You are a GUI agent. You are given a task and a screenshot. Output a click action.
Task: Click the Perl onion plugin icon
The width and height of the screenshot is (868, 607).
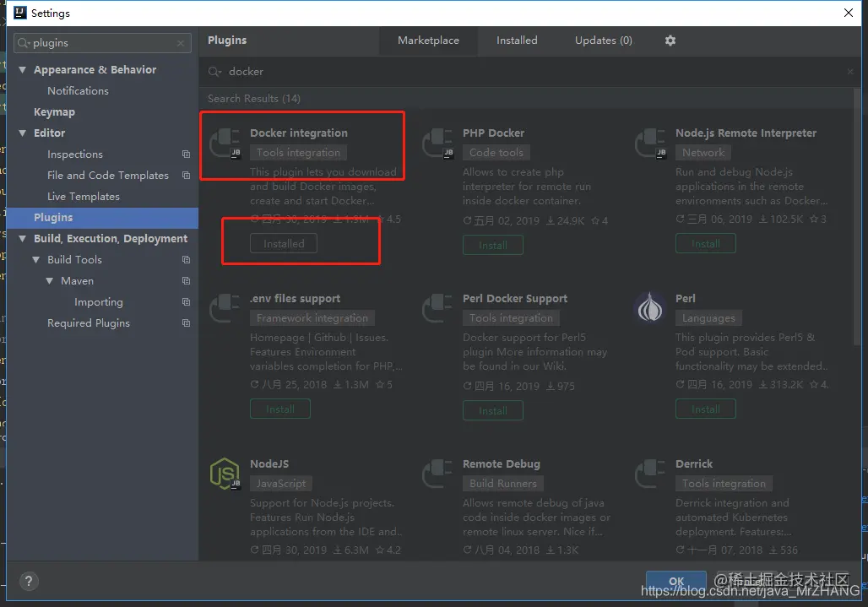point(650,307)
